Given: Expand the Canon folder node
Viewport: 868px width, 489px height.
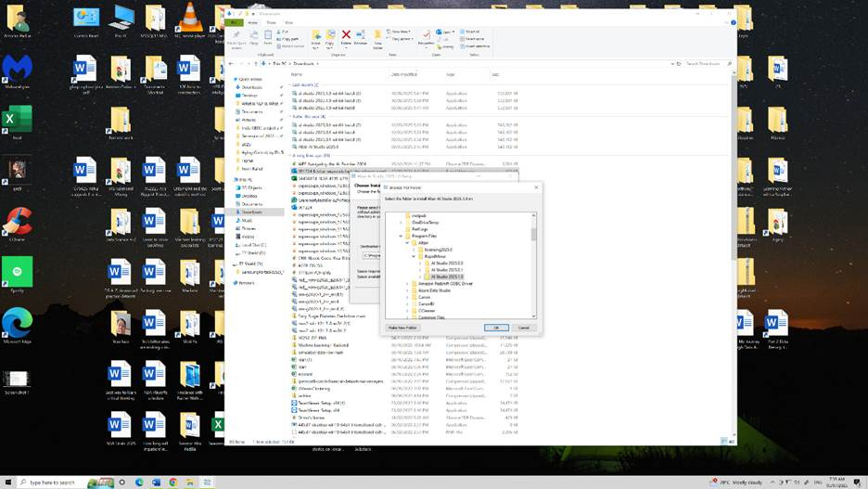Looking at the screenshot, I should [x=407, y=297].
